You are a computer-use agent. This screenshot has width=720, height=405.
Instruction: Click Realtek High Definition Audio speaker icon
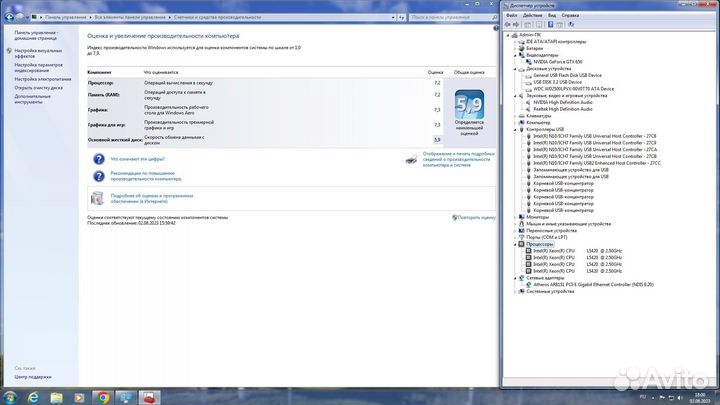pyautogui.click(x=529, y=109)
